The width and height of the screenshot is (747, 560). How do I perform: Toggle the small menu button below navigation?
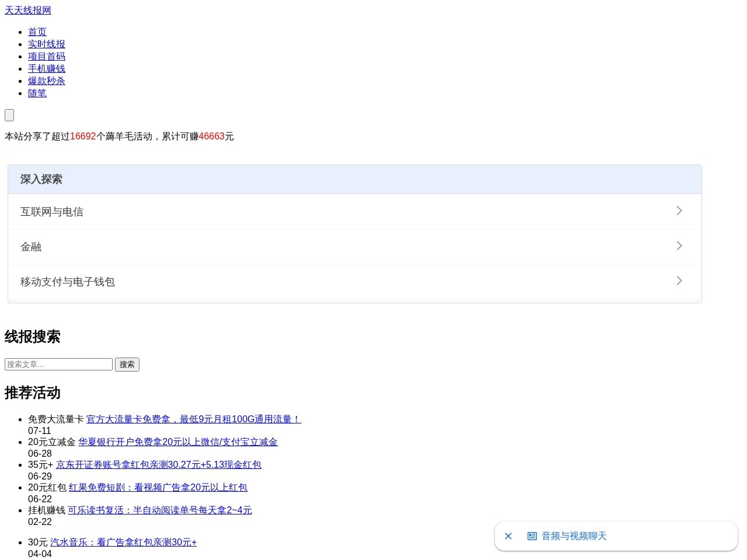[9, 116]
